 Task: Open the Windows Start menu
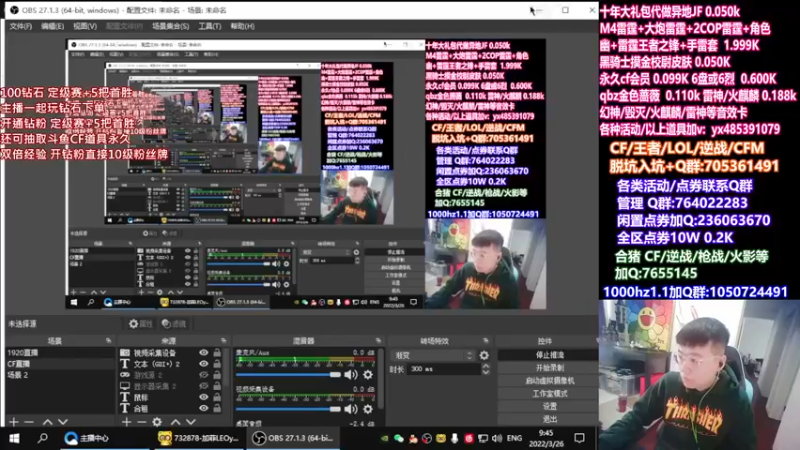pyautogui.click(x=14, y=438)
